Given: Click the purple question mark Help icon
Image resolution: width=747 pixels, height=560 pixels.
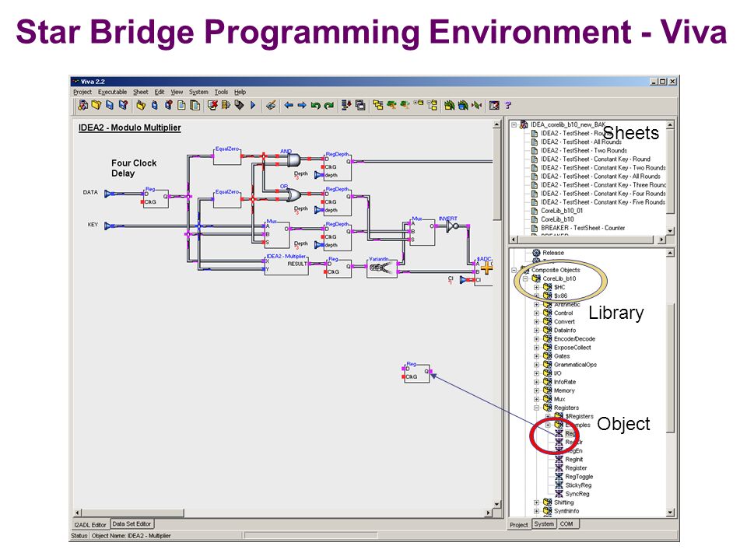Looking at the screenshot, I should point(508,105).
